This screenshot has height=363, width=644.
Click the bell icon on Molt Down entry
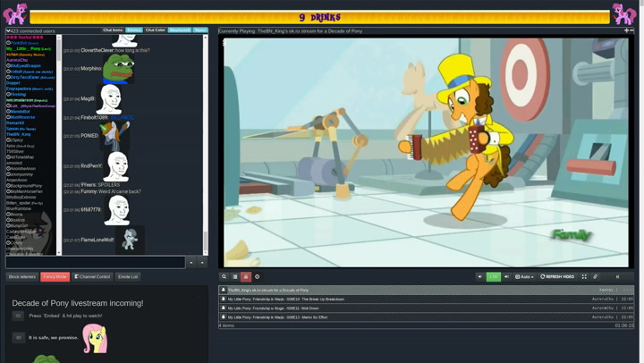point(224,308)
